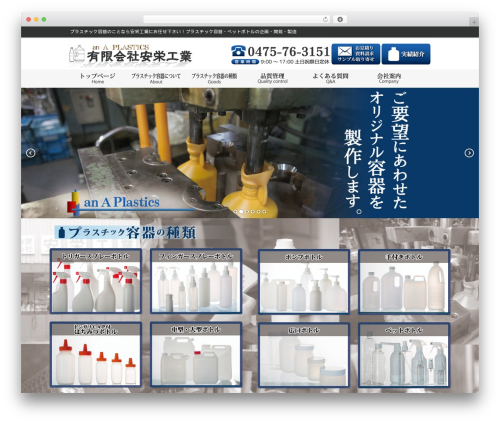Click the blue business hours badge

pyautogui.click(x=245, y=62)
